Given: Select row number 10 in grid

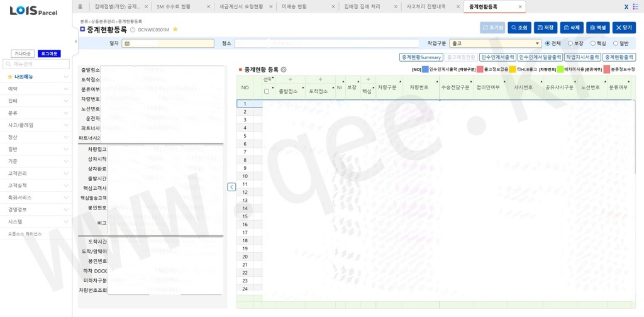Looking at the screenshot, I should (245, 176).
